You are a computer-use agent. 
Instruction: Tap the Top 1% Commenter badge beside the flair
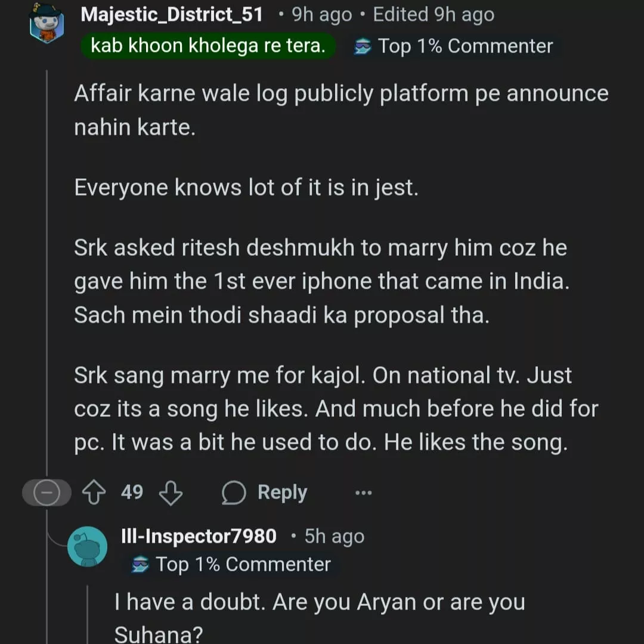[454, 46]
